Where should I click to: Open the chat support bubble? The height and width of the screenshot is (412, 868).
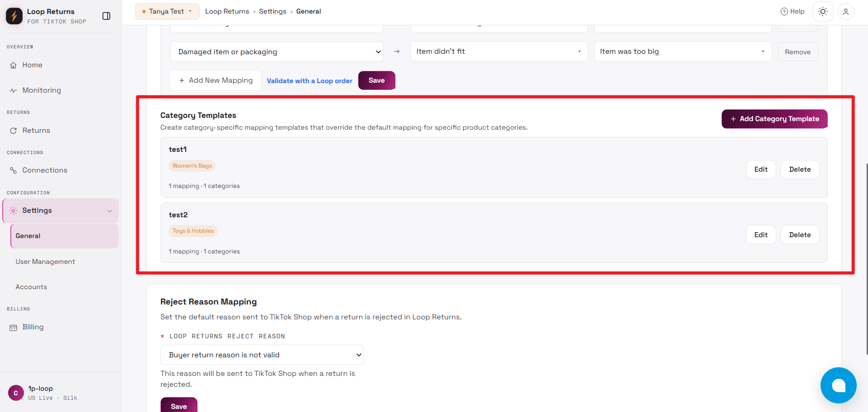839,385
